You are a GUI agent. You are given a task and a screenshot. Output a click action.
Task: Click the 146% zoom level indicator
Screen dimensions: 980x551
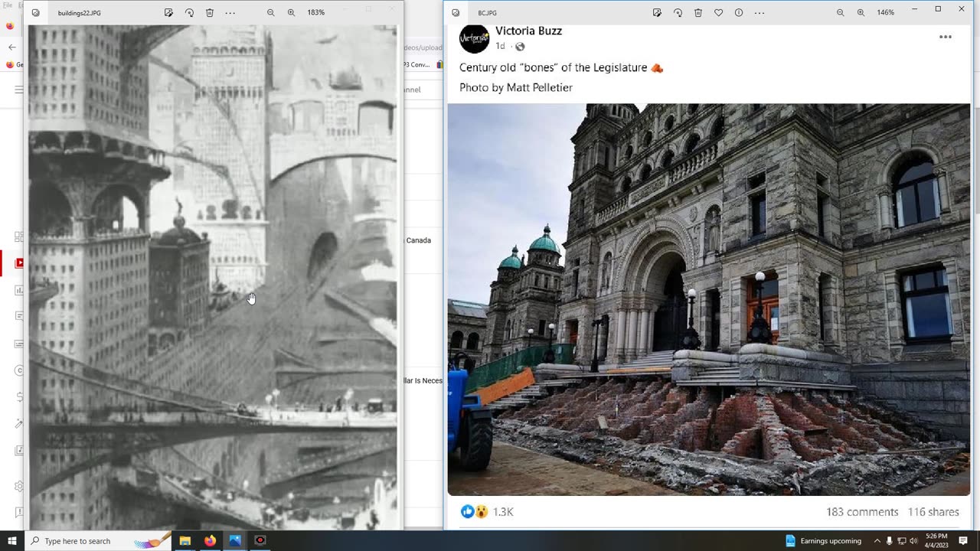tap(886, 13)
